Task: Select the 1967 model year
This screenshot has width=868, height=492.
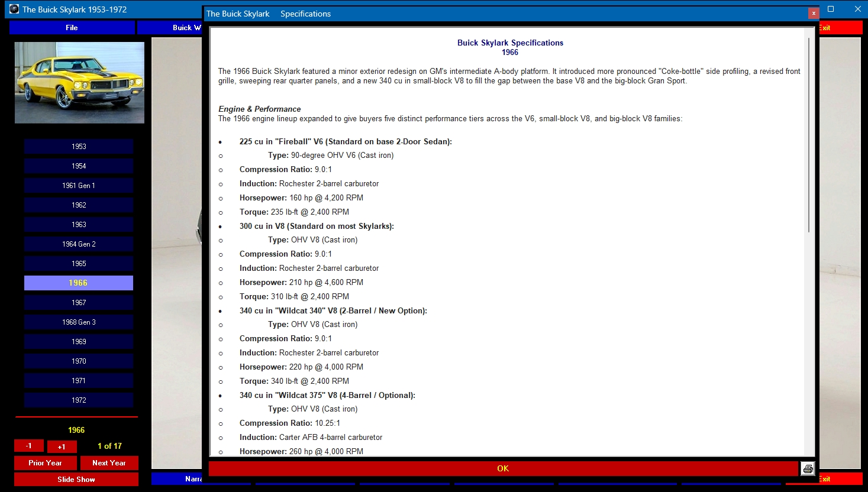Action: point(79,303)
